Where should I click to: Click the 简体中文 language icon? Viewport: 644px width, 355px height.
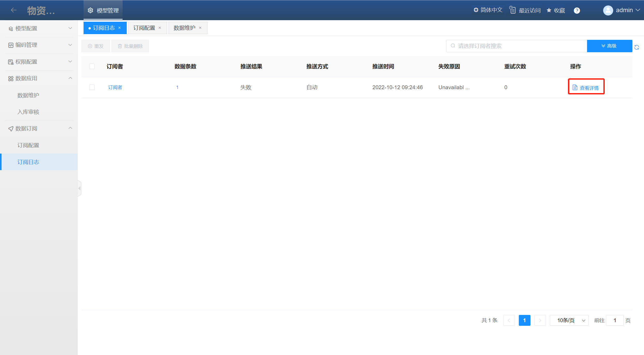point(476,10)
